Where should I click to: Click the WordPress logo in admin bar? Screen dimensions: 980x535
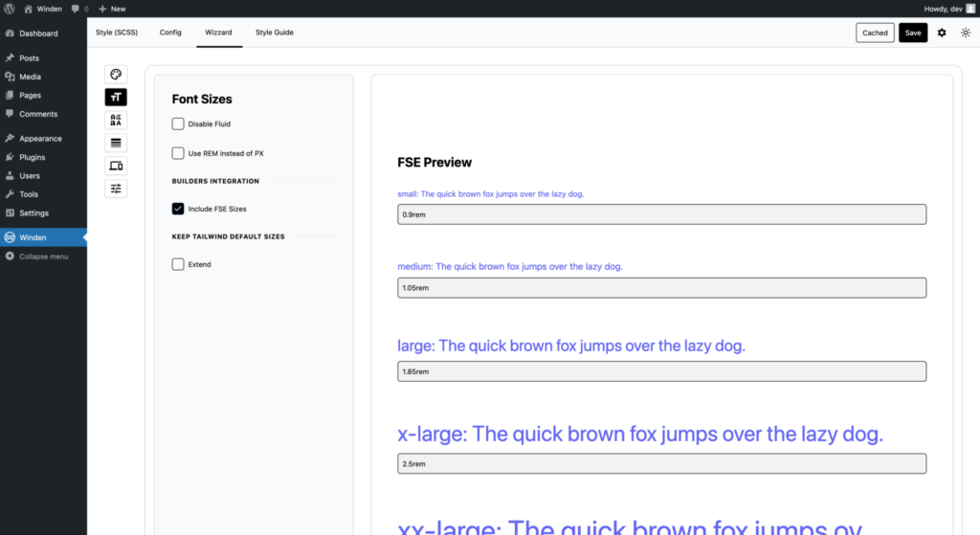point(10,9)
